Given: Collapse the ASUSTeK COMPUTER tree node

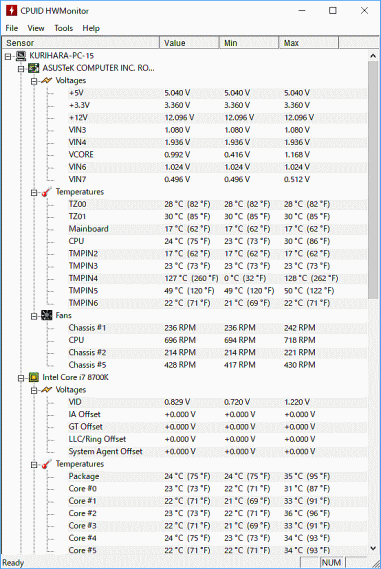Looking at the screenshot, I should [x=21, y=69].
